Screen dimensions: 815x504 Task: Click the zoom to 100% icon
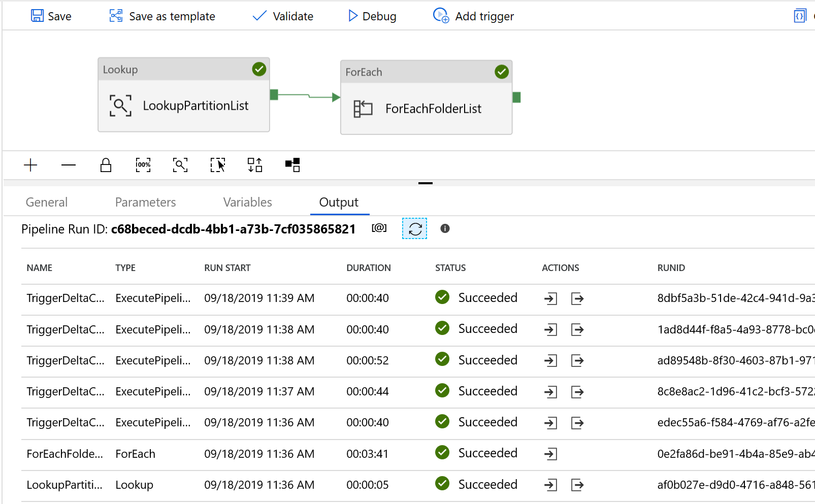pos(143,165)
